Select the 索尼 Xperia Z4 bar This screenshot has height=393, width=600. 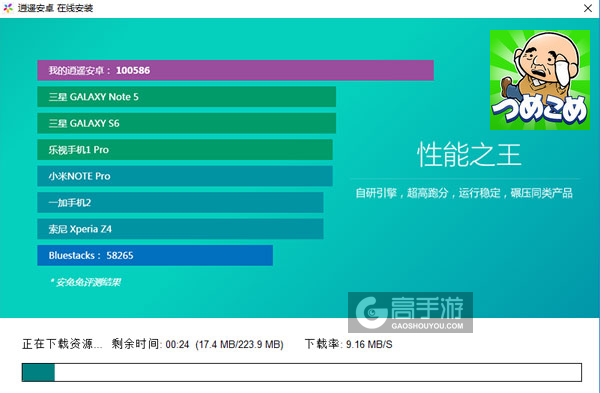click(x=180, y=229)
